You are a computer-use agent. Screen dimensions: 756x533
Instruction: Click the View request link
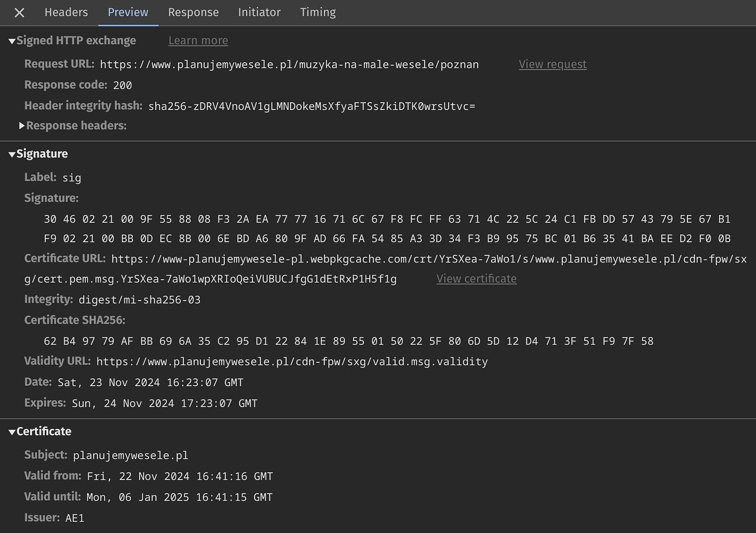click(552, 64)
